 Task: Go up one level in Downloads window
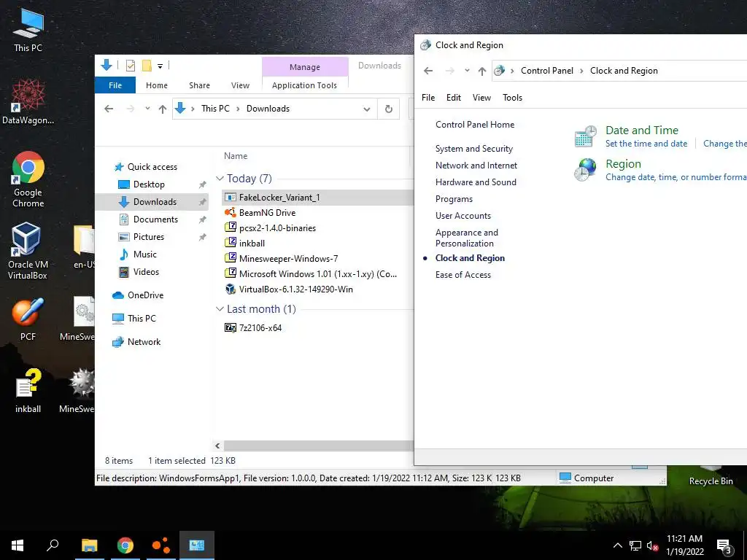click(x=163, y=109)
